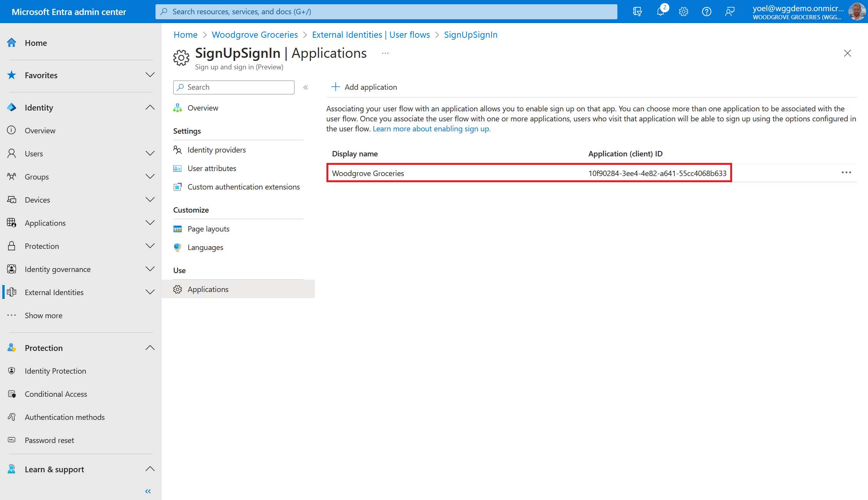Click the row ellipsis for Woodgrove Groceries
868x500 pixels.
tap(846, 173)
